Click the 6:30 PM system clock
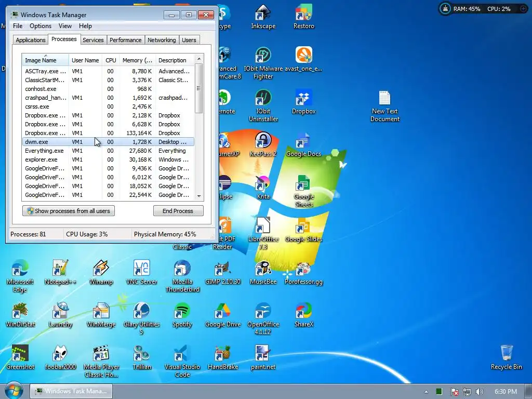This screenshot has width=532, height=399. [x=506, y=392]
